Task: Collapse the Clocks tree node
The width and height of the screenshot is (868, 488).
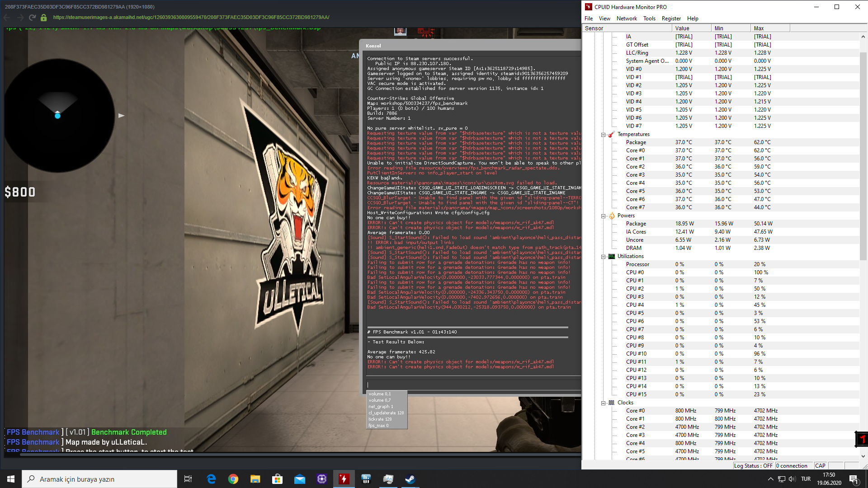Action: (603, 403)
